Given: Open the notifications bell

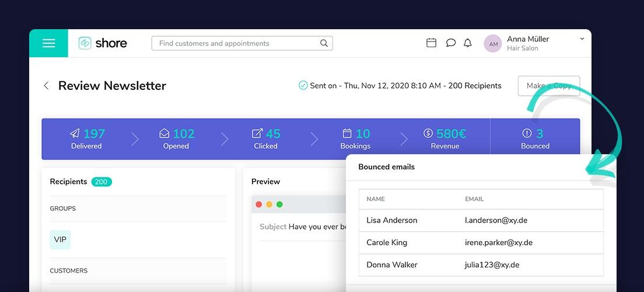Looking at the screenshot, I should coord(467,43).
